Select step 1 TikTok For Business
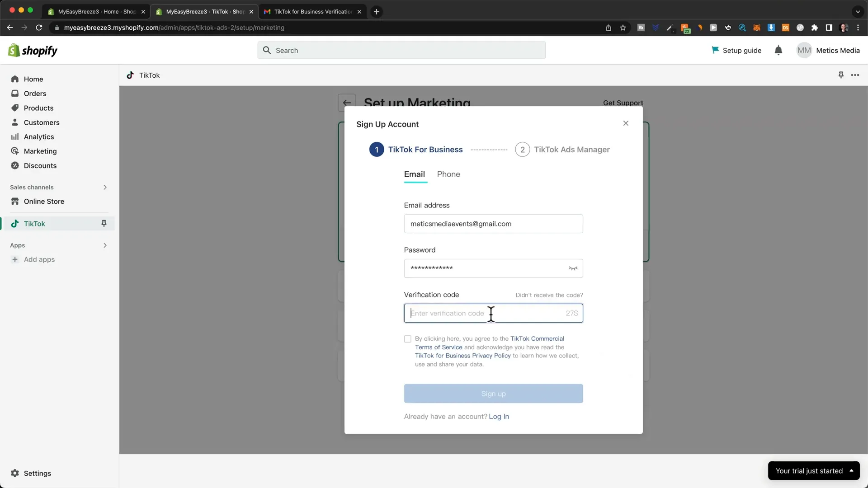 416,150
